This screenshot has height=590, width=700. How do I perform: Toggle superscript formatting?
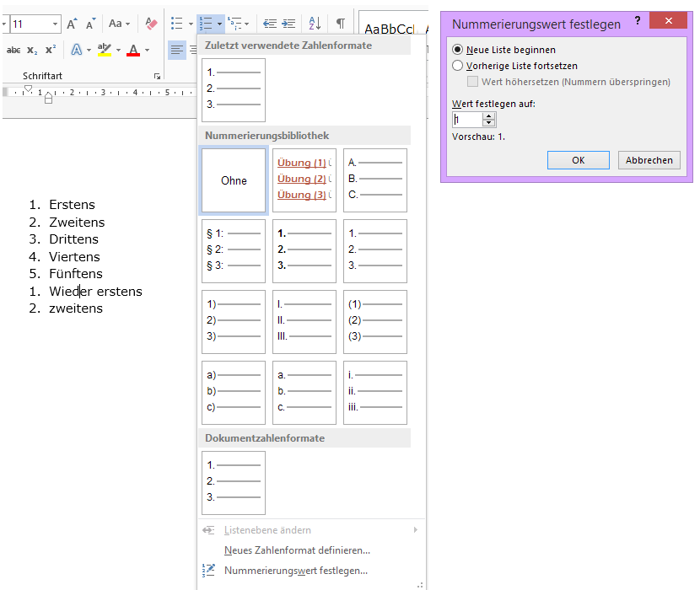tap(51, 51)
